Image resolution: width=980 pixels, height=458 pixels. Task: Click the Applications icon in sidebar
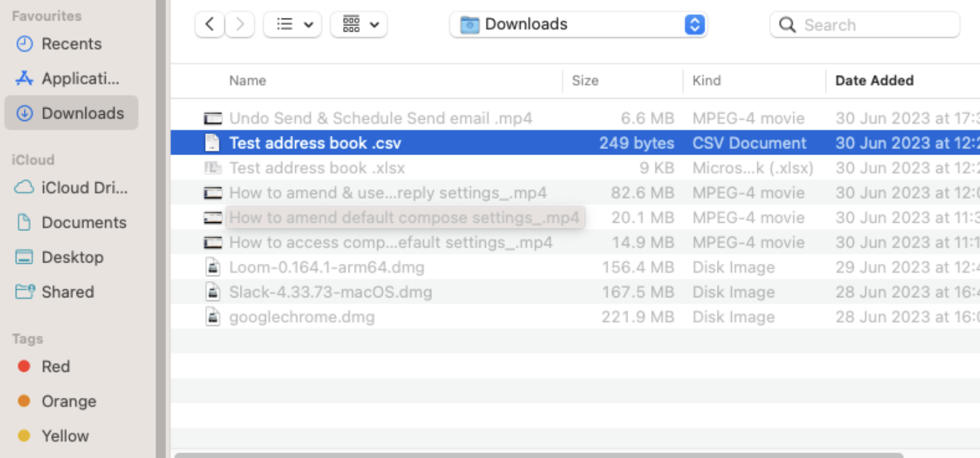coord(24,79)
